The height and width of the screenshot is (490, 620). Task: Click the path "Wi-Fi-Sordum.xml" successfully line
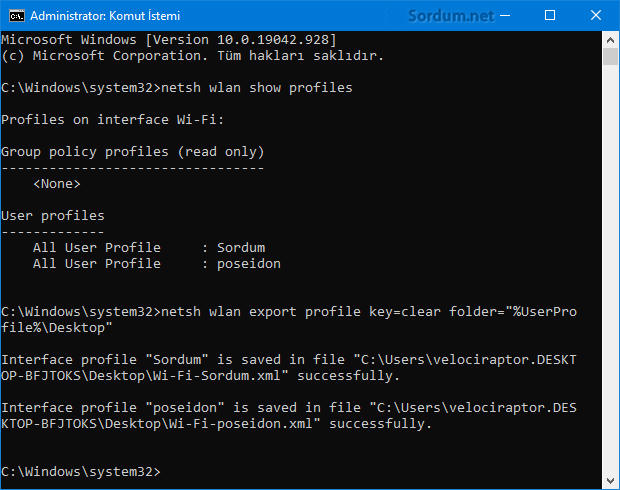coord(201,376)
